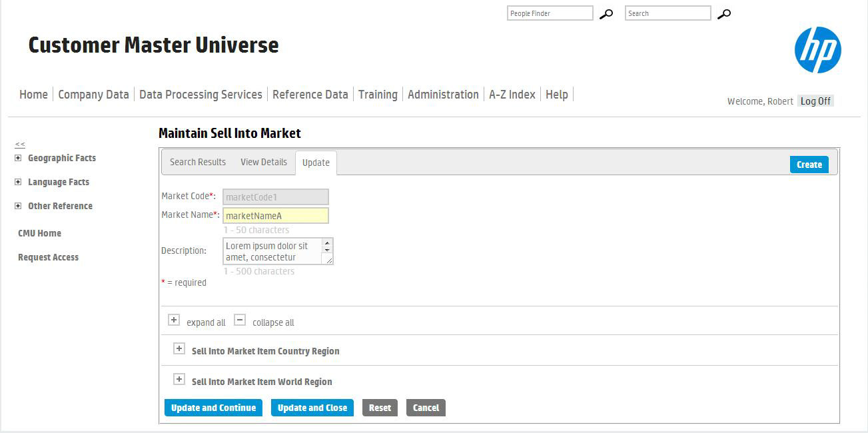
Task: Click Other Reference label
Action: [60, 206]
